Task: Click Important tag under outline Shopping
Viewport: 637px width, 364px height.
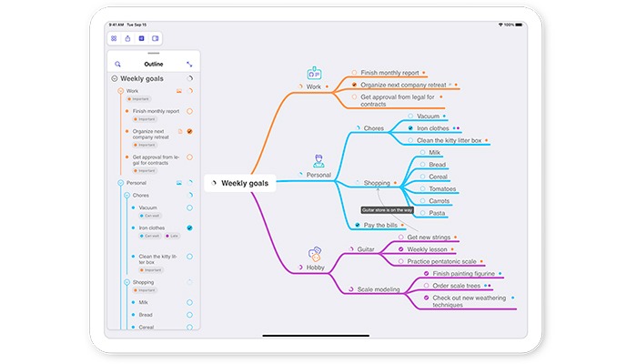Action: tap(145, 290)
